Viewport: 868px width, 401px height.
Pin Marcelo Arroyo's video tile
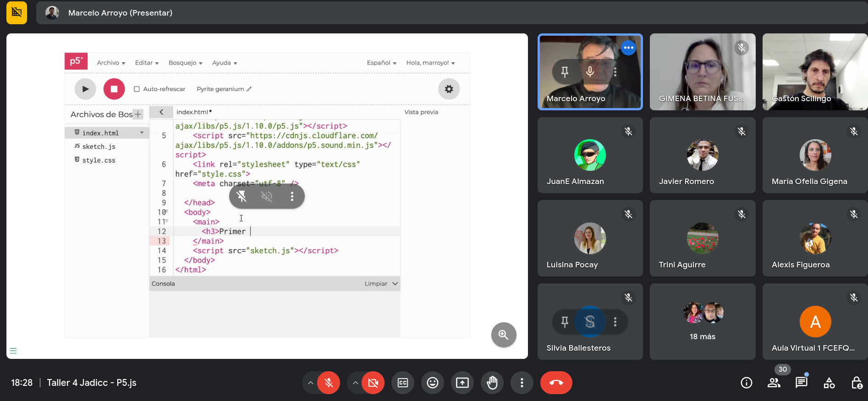click(565, 71)
